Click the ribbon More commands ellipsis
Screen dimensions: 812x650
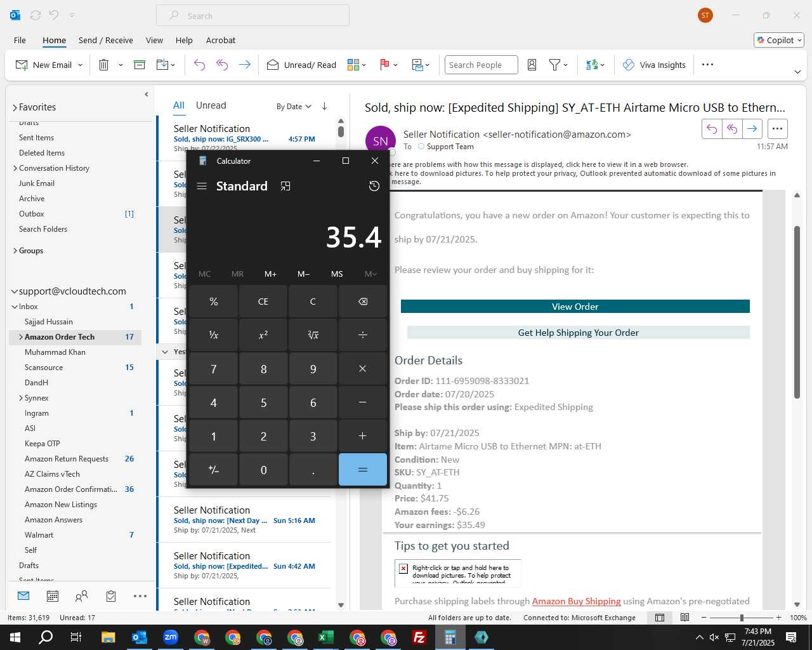point(708,65)
